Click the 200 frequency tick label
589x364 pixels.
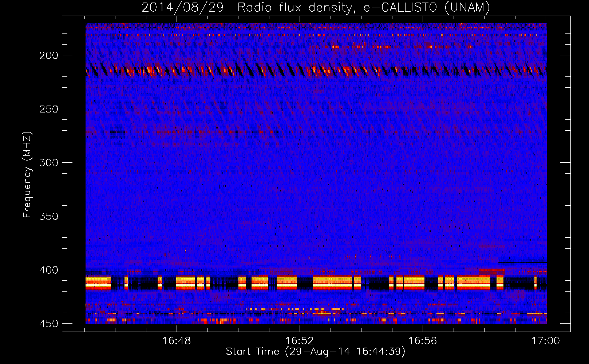click(49, 55)
